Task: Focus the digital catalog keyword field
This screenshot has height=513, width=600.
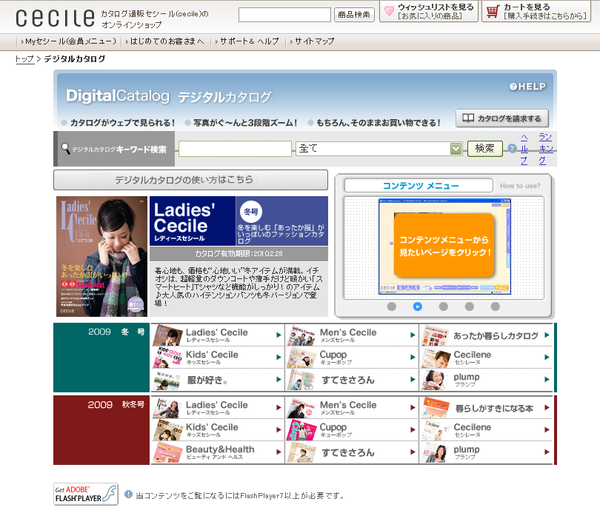Action: pyautogui.click(x=235, y=148)
